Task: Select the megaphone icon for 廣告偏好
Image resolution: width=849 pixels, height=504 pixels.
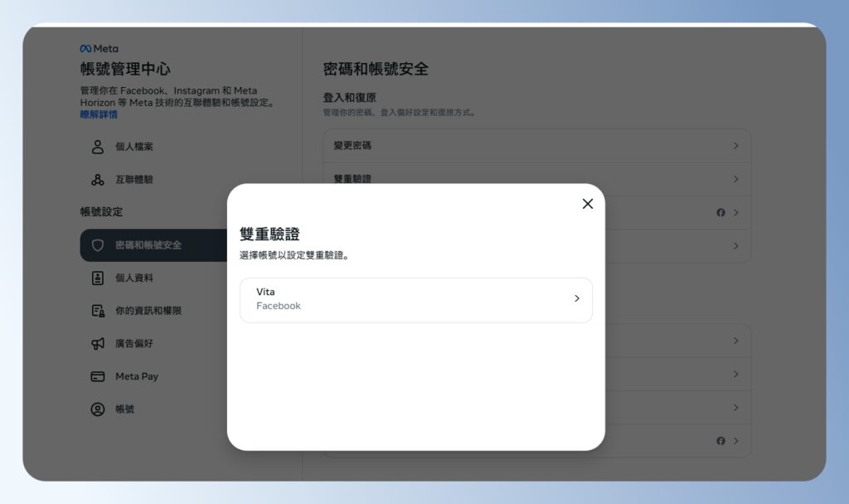Action: click(x=97, y=343)
